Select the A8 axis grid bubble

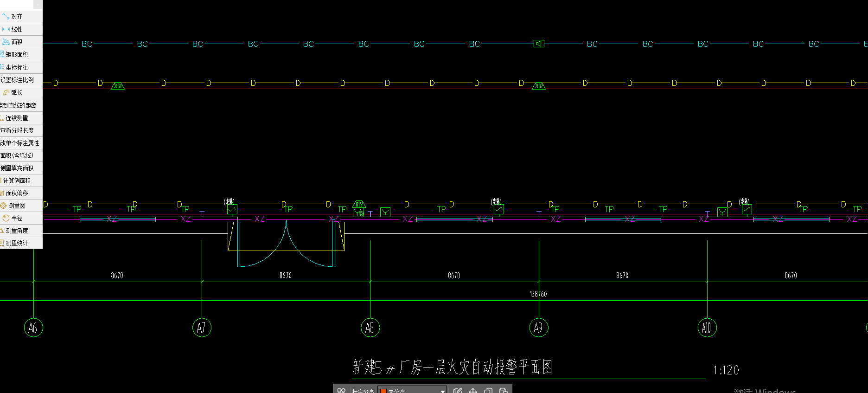[370, 328]
